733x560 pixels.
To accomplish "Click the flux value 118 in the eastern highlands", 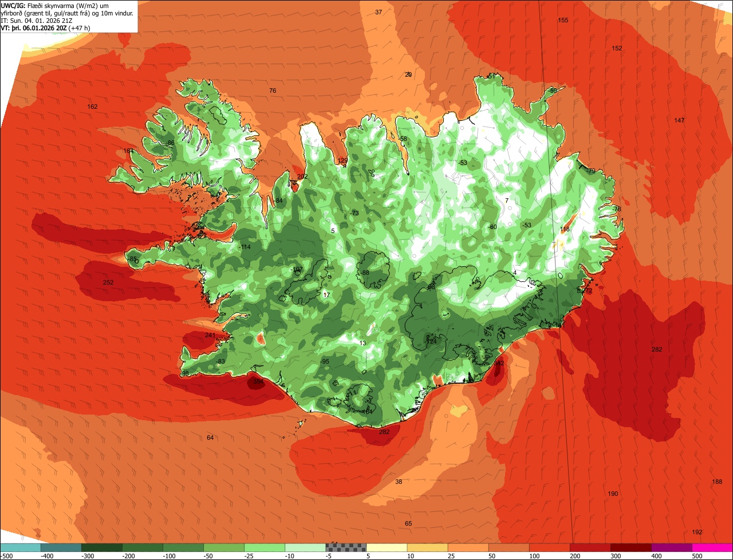I will [x=565, y=229].
